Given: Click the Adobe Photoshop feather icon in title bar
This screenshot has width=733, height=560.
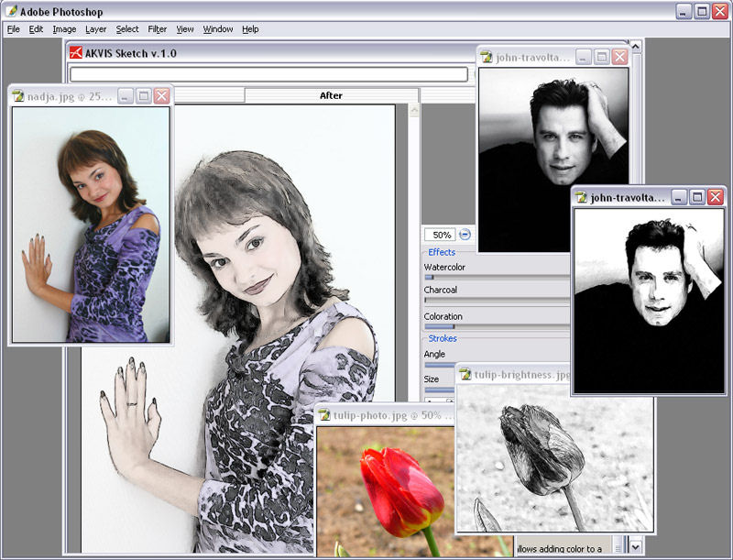Looking at the screenshot, I should click(x=11, y=11).
